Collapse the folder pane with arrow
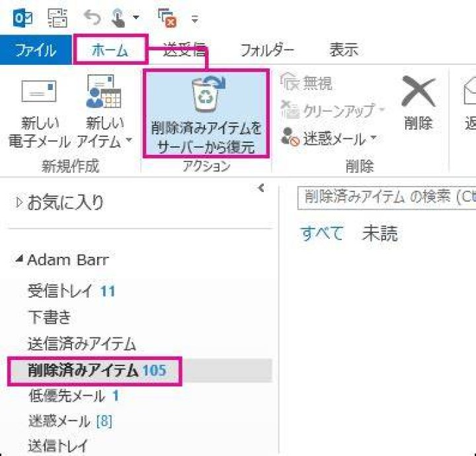The image size is (476, 456). coord(260,187)
